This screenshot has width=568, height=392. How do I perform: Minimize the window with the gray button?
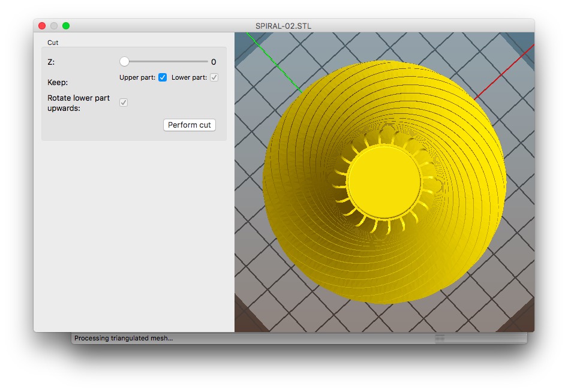click(54, 26)
